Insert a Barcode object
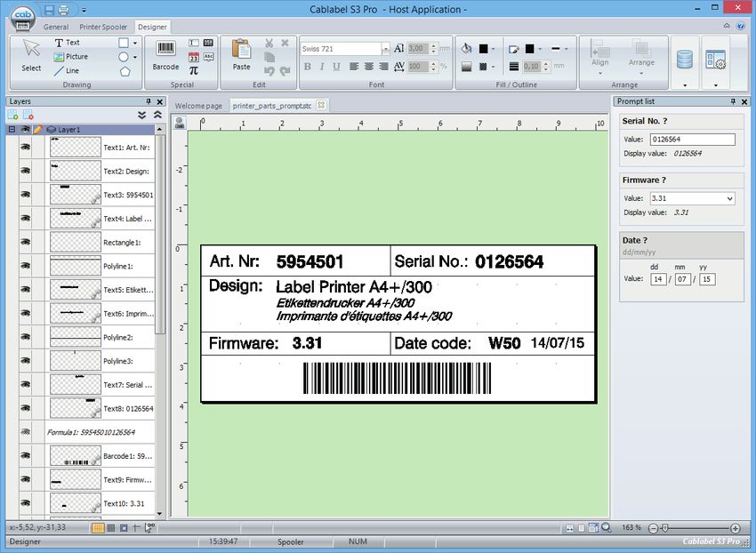The image size is (756, 553). pyautogui.click(x=165, y=55)
